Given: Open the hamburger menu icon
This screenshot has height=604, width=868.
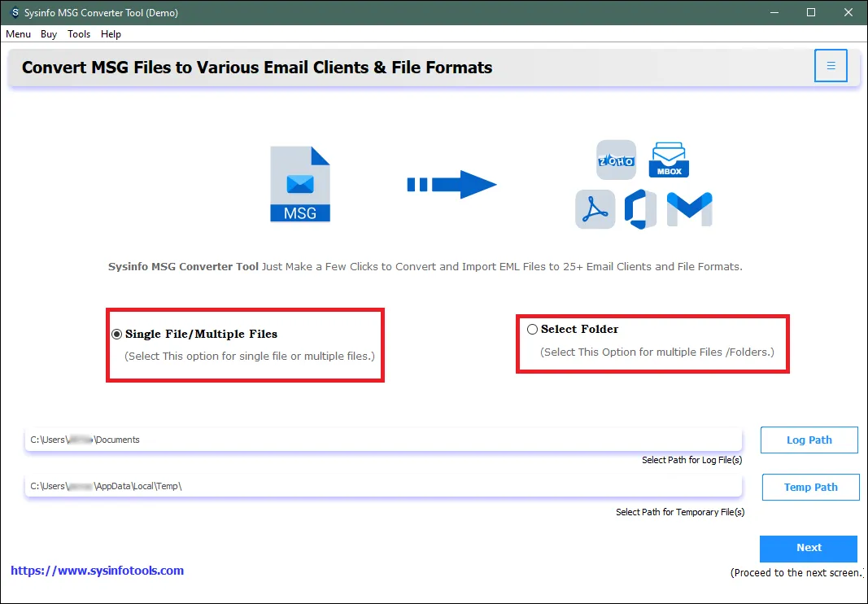Looking at the screenshot, I should 831,65.
